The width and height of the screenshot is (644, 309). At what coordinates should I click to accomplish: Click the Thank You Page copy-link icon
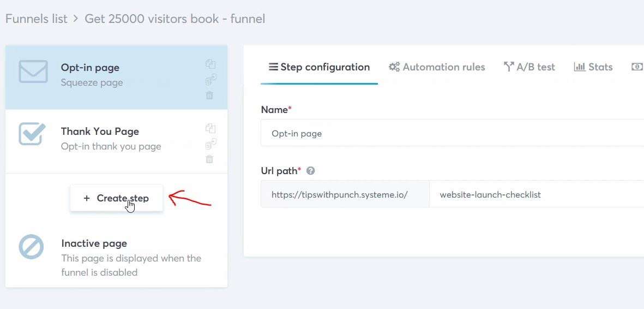(x=210, y=144)
